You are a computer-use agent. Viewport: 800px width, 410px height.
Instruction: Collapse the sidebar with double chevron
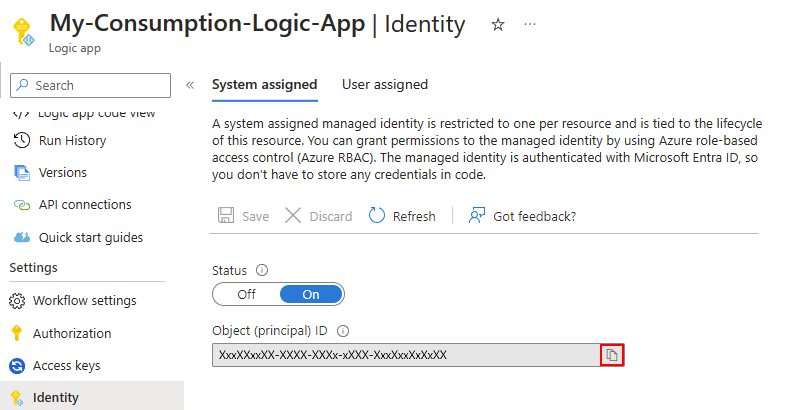[x=190, y=85]
